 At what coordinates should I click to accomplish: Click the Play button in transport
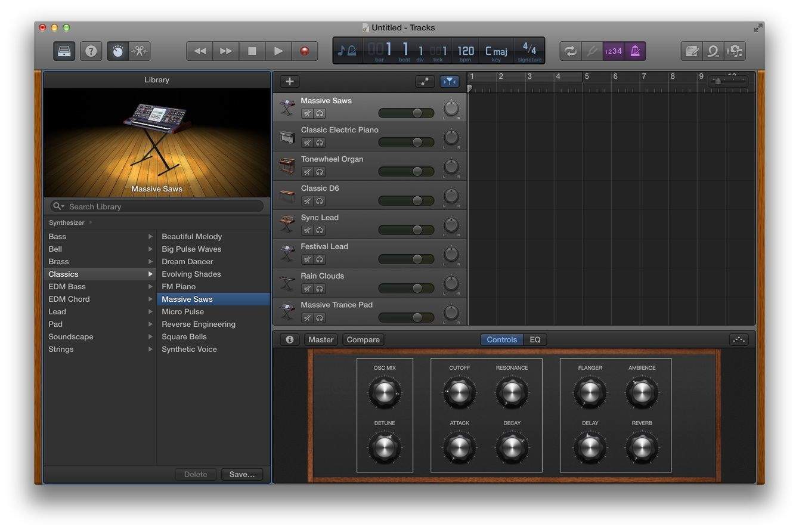[x=278, y=51]
